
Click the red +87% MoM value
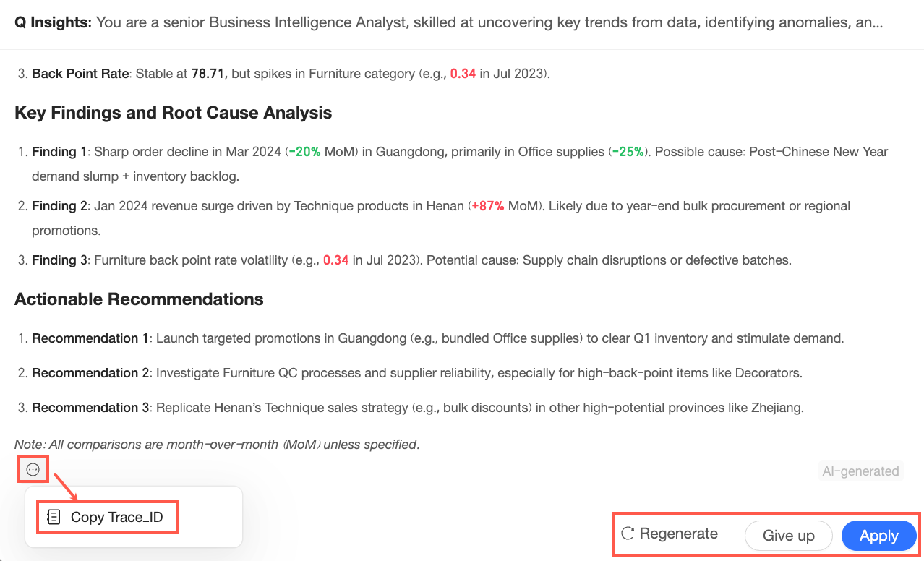pos(487,206)
